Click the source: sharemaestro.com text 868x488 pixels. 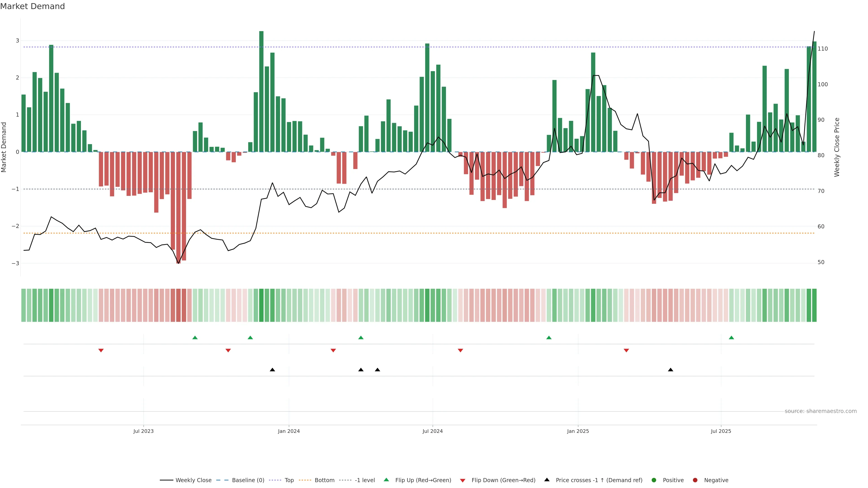(821, 411)
